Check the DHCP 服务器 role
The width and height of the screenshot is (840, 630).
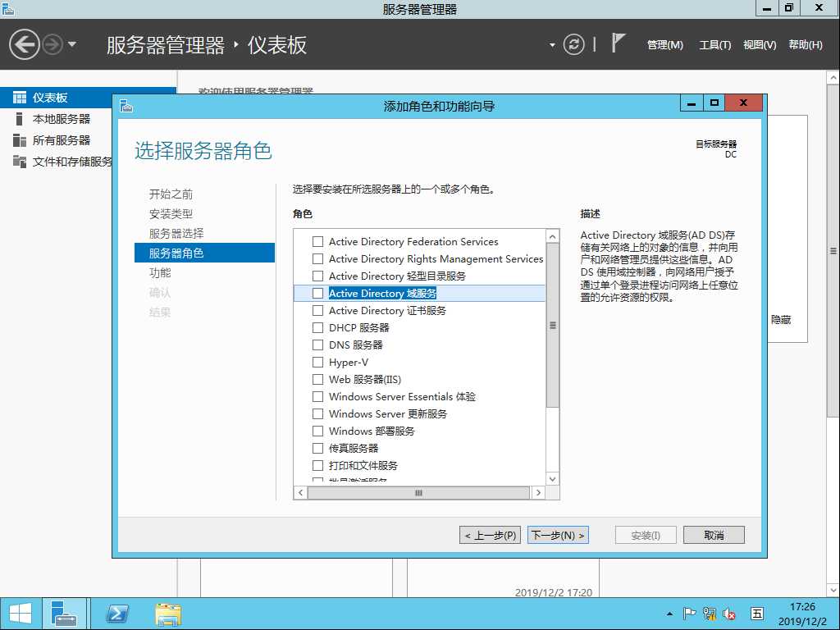click(x=317, y=327)
